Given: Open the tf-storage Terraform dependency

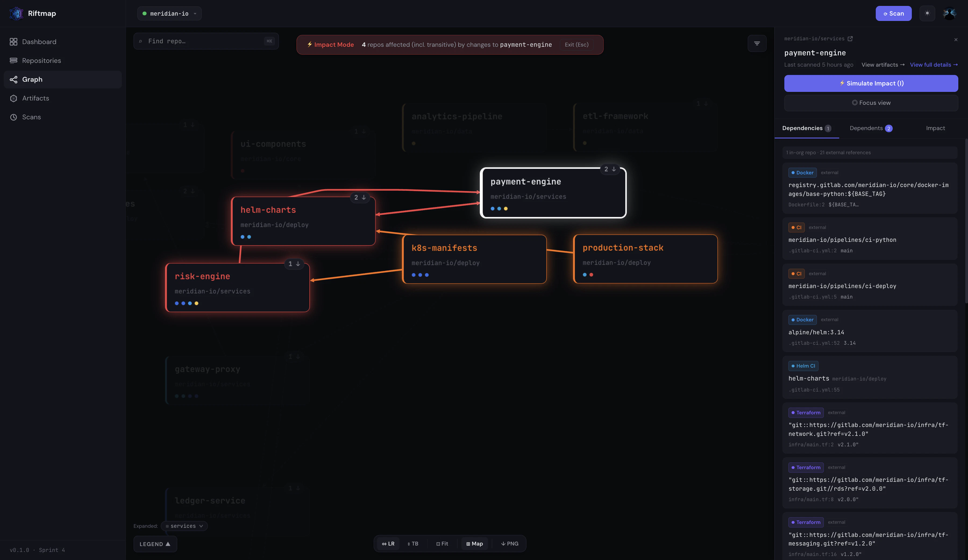Looking at the screenshot, I should [870, 483].
